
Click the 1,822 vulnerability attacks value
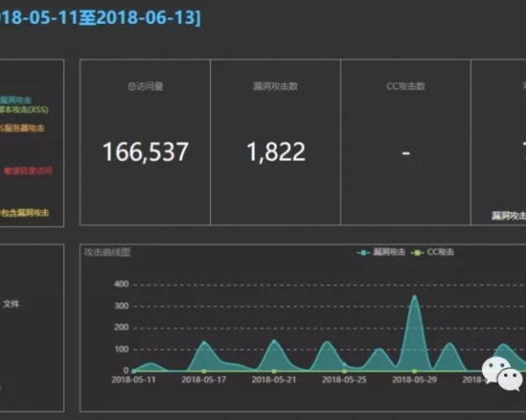pyautogui.click(x=276, y=152)
